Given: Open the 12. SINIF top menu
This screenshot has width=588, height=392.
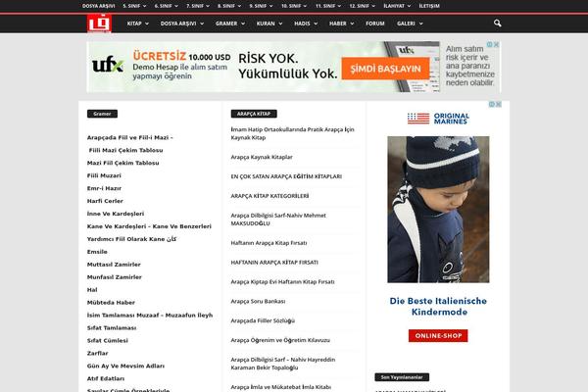Looking at the screenshot, I should 362,6.
